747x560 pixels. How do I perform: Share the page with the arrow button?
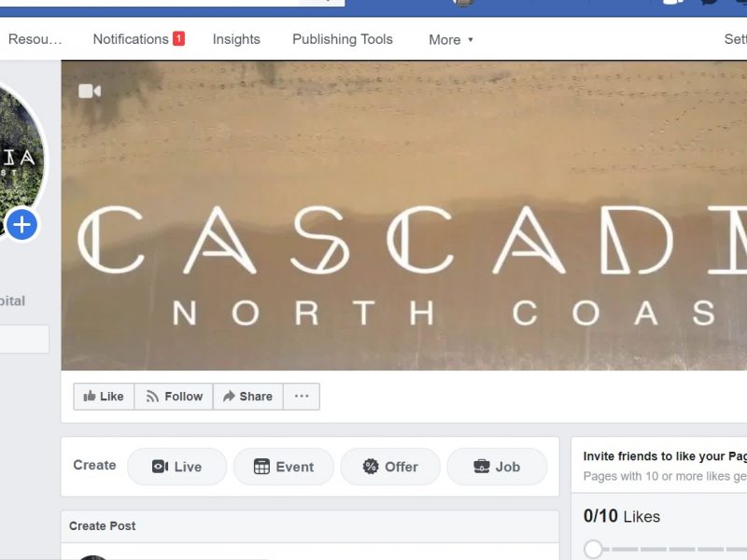pos(248,396)
